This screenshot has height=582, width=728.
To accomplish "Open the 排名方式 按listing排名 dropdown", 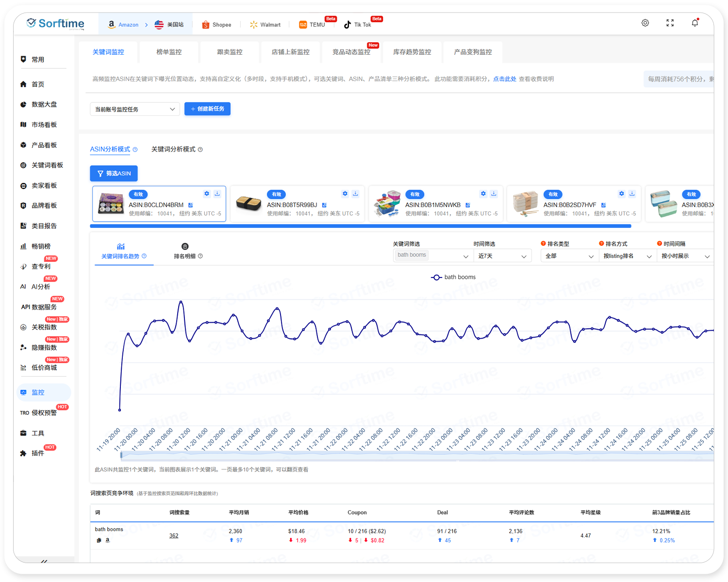I will pyautogui.click(x=627, y=256).
